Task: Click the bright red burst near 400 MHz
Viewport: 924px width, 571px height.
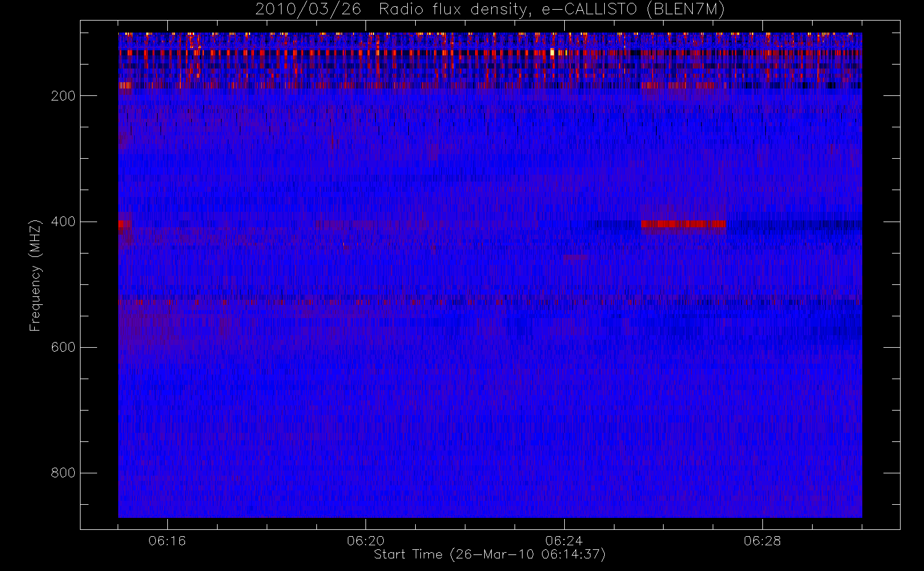Action: point(683,224)
